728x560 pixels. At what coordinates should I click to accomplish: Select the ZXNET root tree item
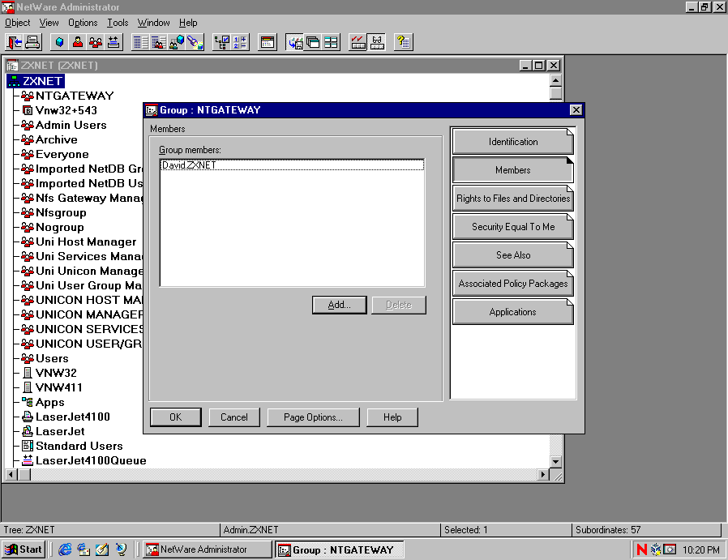[36, 81]
